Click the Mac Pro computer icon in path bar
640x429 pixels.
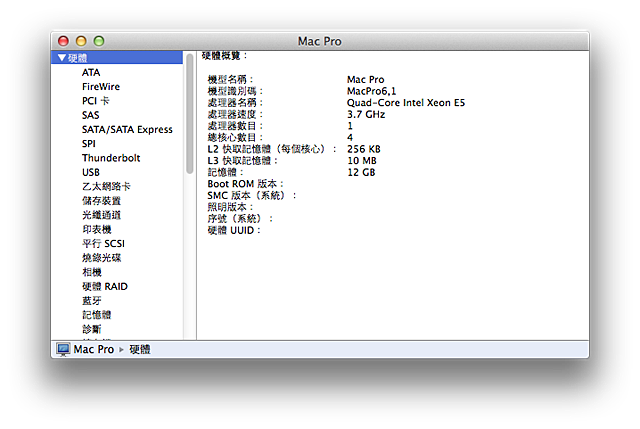63,349
